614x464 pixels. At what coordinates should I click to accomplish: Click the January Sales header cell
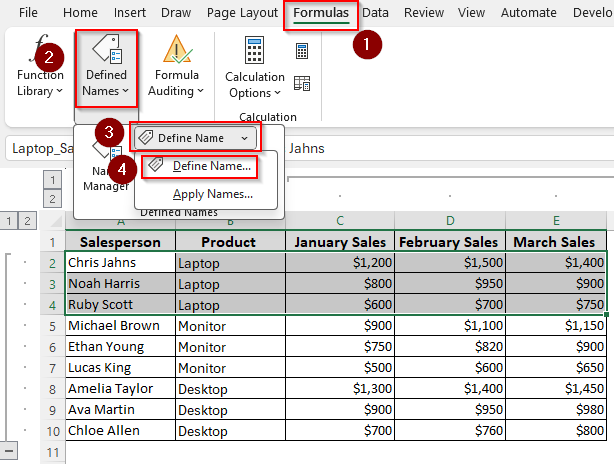click(x=340, y=242)
